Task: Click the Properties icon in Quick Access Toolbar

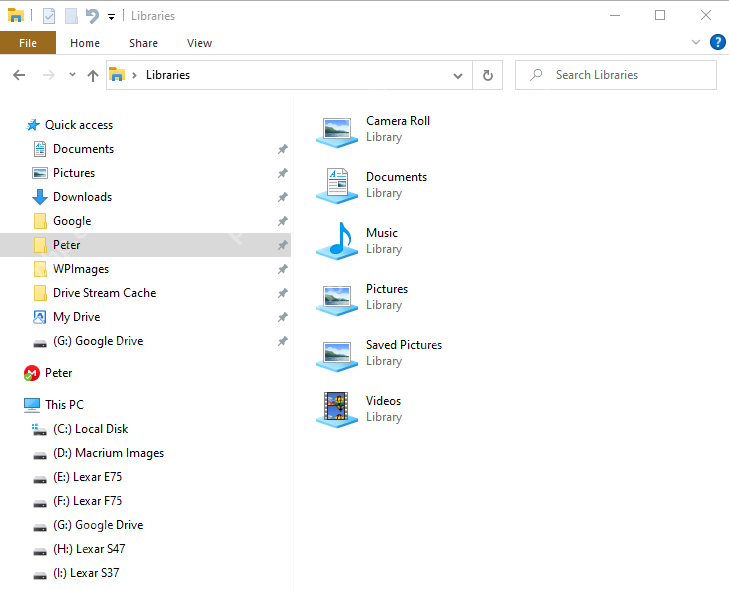Action: point(49,16)
